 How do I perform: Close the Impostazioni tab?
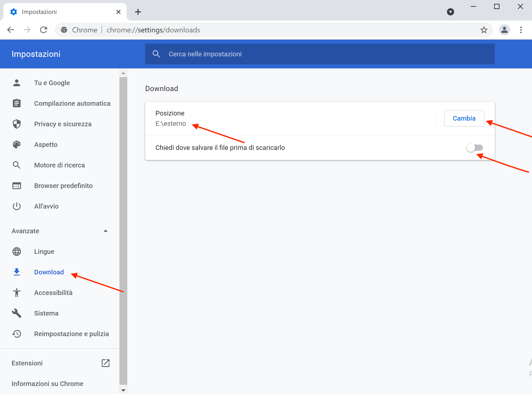pyautogui.click(x=118, y=12)
